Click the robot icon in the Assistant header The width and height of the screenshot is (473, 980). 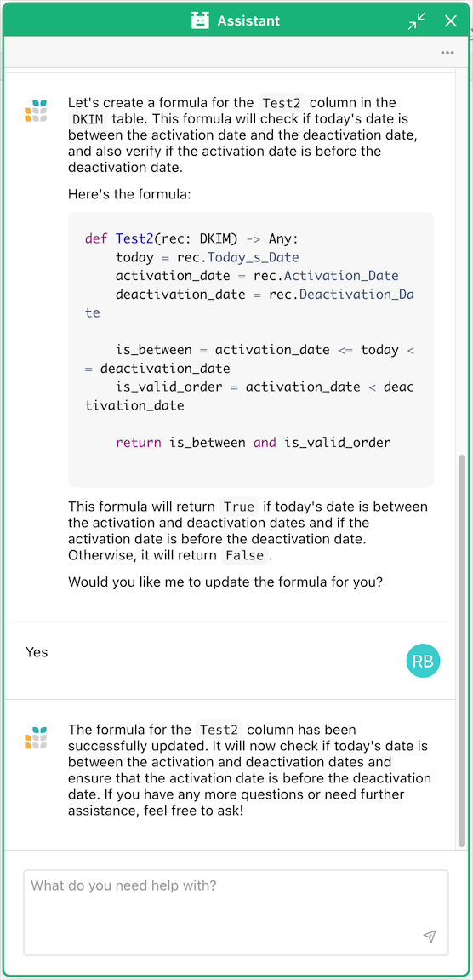coord(200,20)
